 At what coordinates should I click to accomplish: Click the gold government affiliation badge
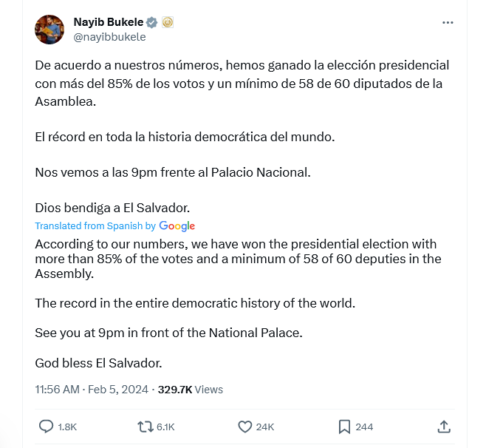[168, 22]
